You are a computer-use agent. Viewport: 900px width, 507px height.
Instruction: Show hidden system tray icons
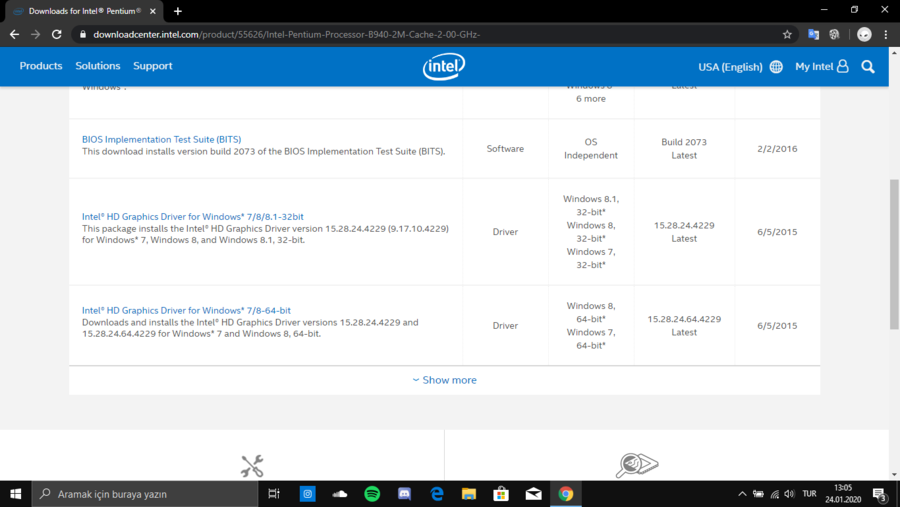tap(742, 494)
